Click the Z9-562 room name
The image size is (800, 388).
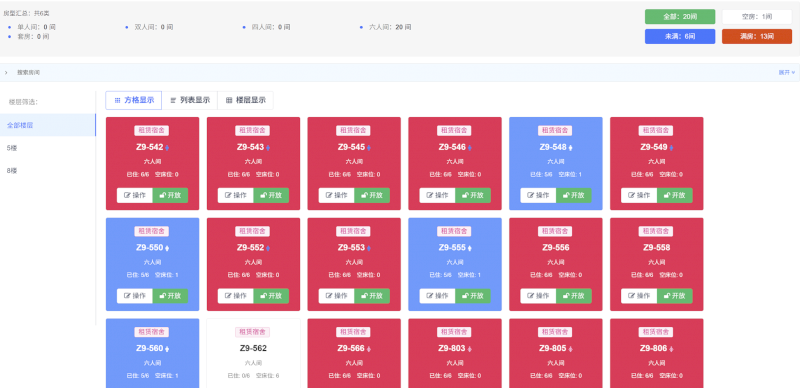point(253,349)
